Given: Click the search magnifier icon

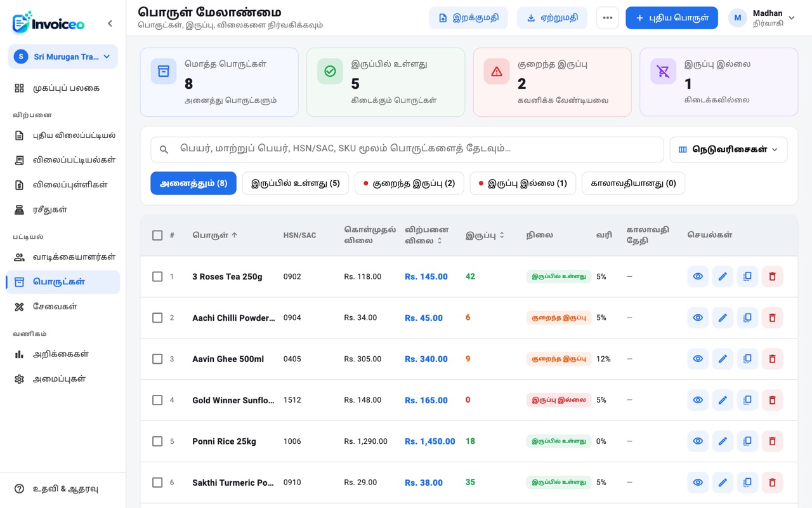Looking at the screenshot, I should 164,150.
